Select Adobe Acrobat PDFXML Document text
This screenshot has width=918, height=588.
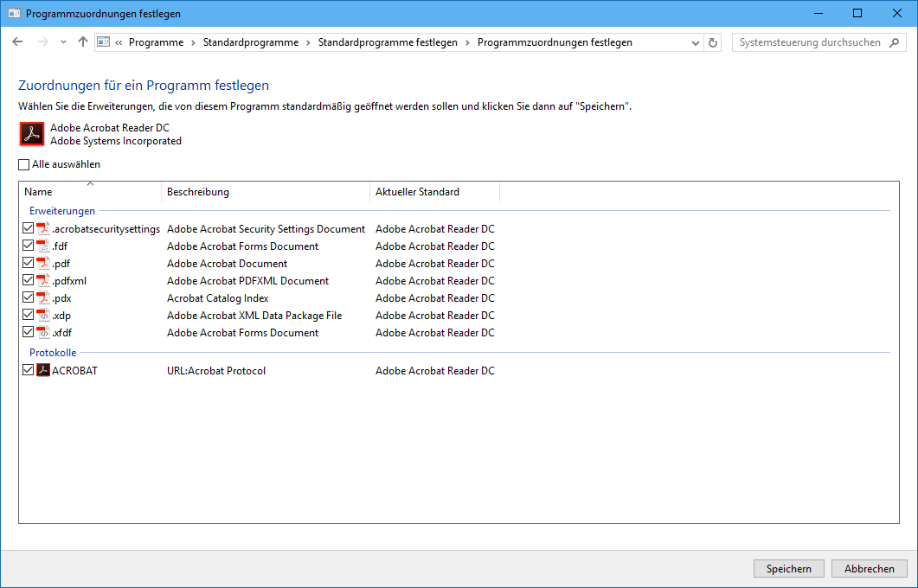[x=247, y=281]
